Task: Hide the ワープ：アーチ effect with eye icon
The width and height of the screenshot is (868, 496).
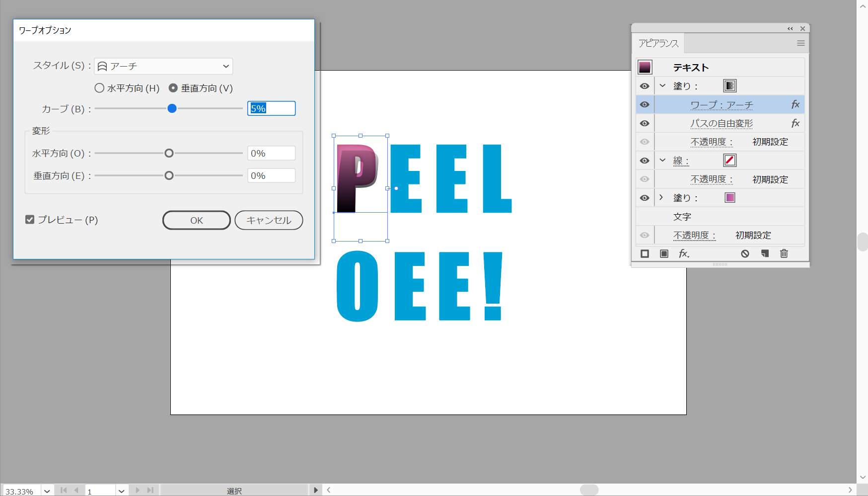Action: click(645, 105)
